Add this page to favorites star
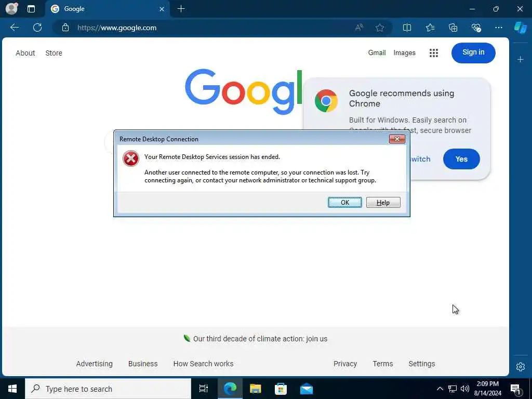This screenshot has width=532, height=399. 380,28
